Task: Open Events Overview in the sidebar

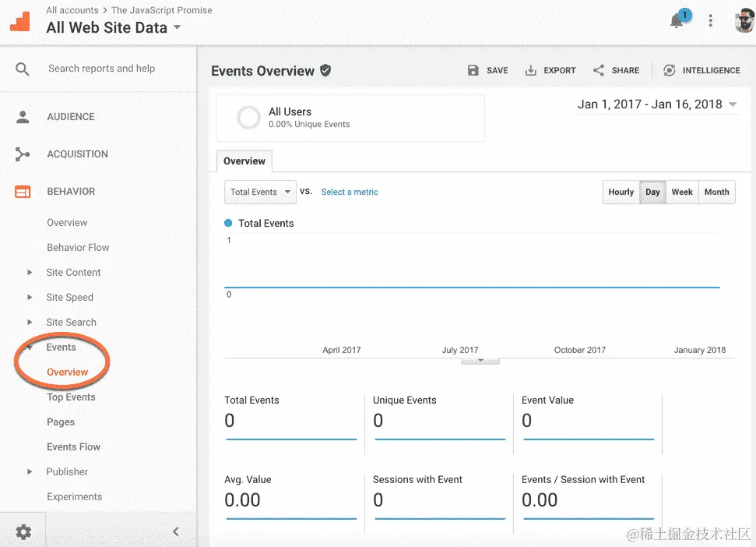Action: (67, 372)
